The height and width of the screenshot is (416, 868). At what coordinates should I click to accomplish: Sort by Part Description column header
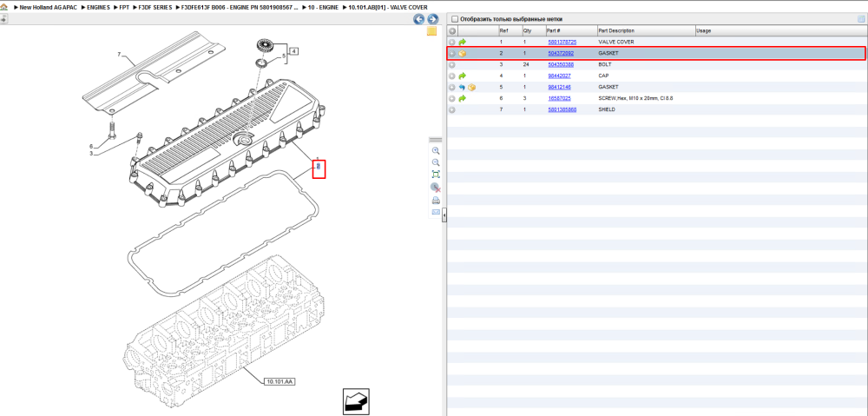646,31
